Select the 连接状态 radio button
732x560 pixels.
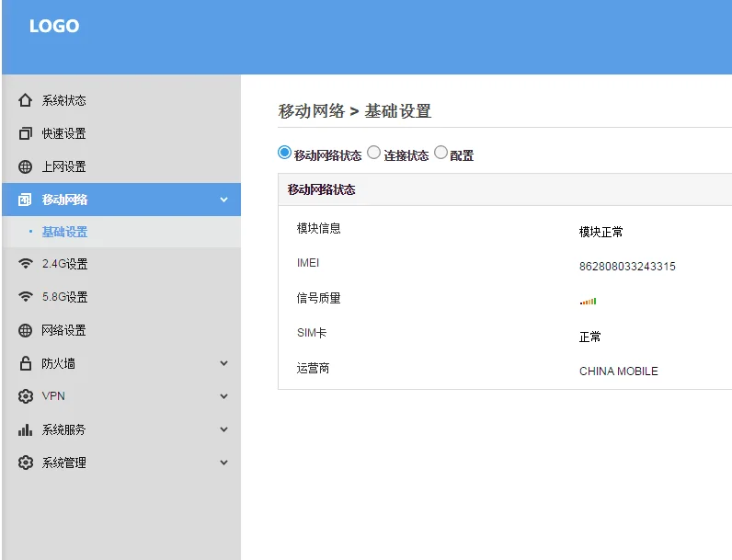pos(373,153)
